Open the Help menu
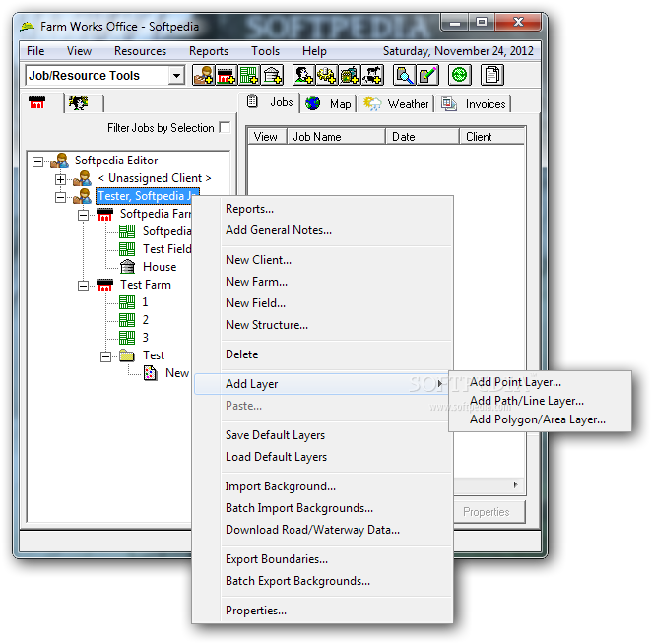 click(x=314, y=51)
